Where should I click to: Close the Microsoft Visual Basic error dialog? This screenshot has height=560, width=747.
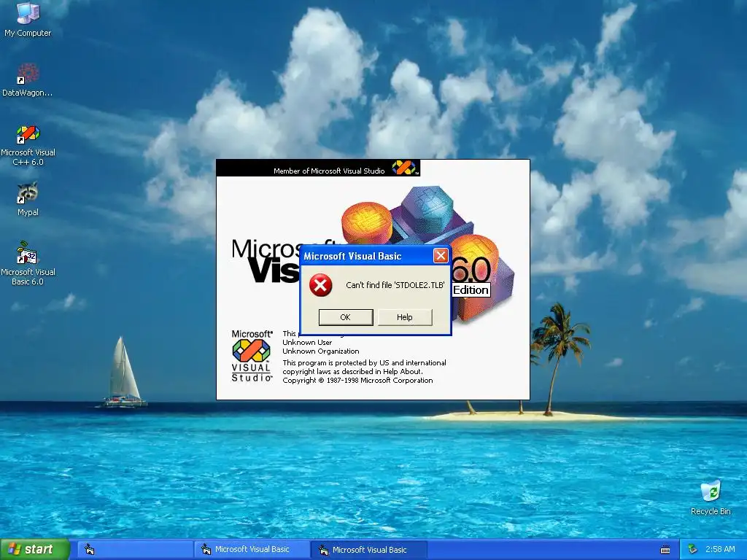pyautogui.click(x=441, y=256)
